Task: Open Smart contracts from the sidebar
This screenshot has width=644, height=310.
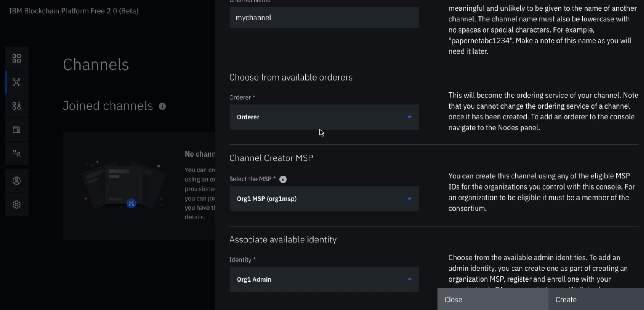Action: pos(17,106)
